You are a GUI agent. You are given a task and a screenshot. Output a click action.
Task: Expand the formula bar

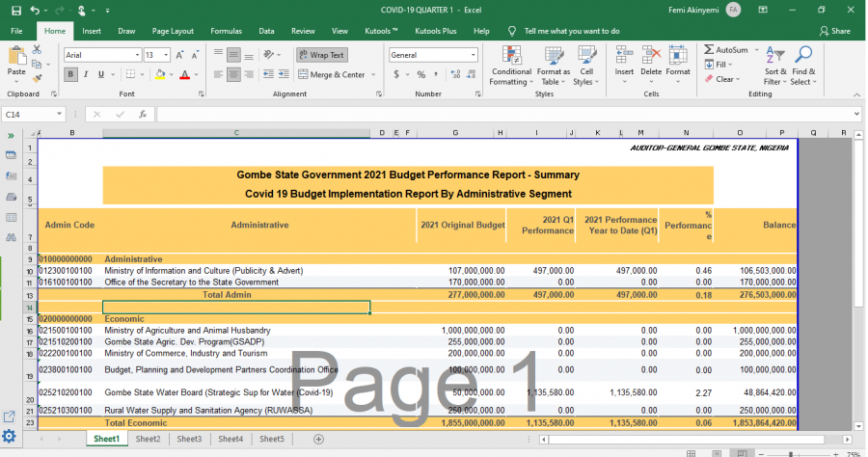[x=856, y=114]
